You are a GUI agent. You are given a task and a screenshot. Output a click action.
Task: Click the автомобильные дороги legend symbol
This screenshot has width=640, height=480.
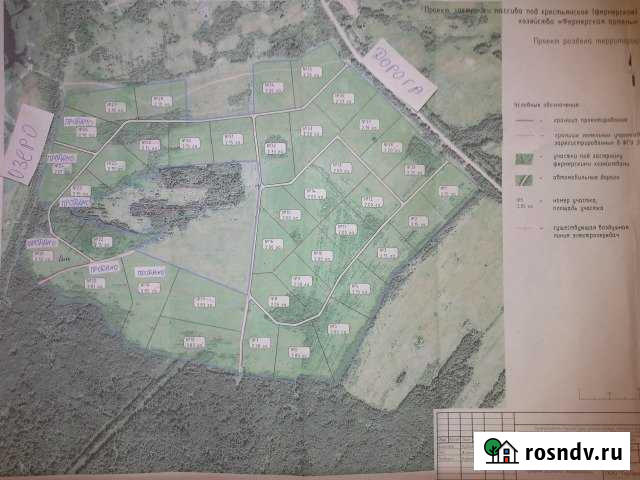(x=525, y=180)
